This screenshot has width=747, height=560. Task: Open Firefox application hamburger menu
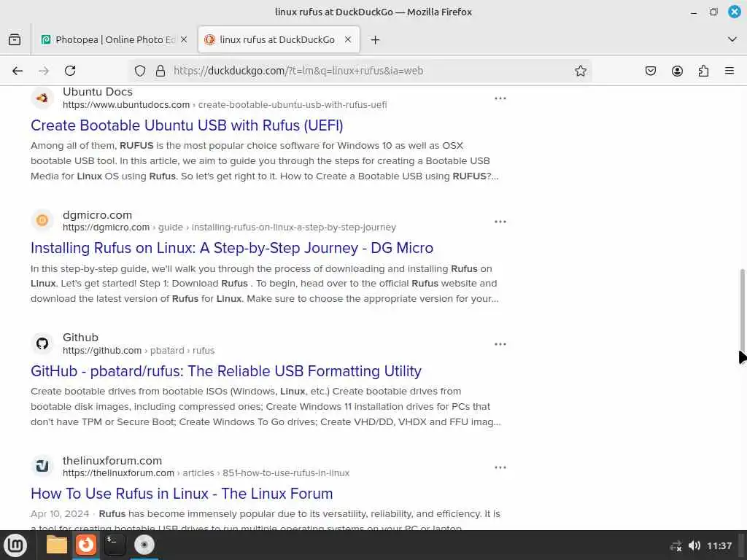[729, 71]
